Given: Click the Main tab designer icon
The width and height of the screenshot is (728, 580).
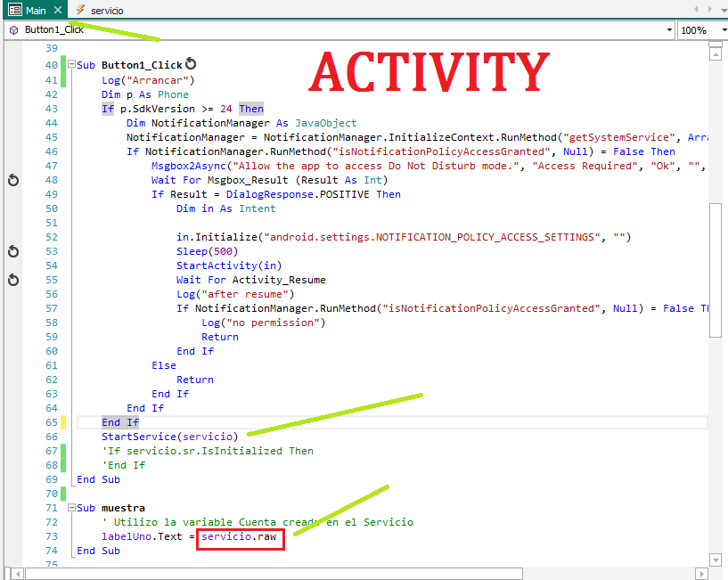Looking at the screenshot, I should 15,10.
